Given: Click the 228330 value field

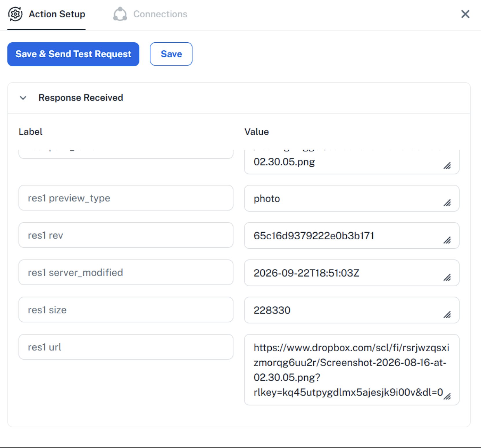Looking at the screenshot, I should point(352,310).
